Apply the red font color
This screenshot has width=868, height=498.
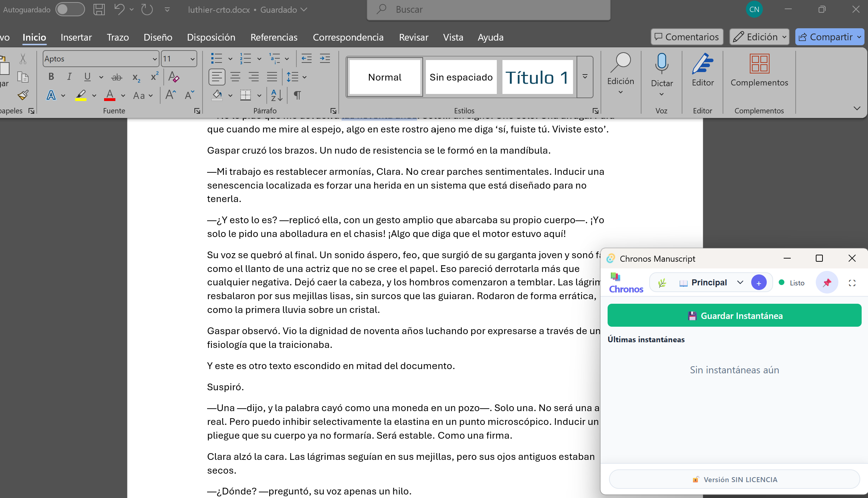110,95
